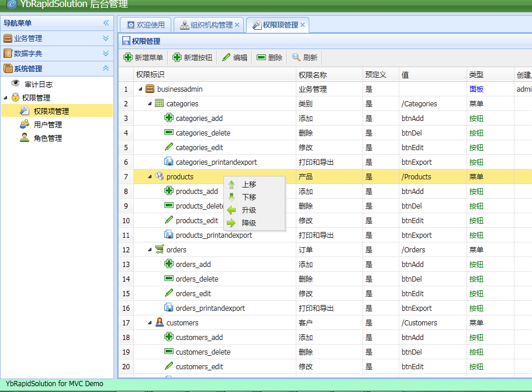Choose 下移 from the context menu
Image resolution: width=532 pixels, height=392 pixels.
[254, 197]
